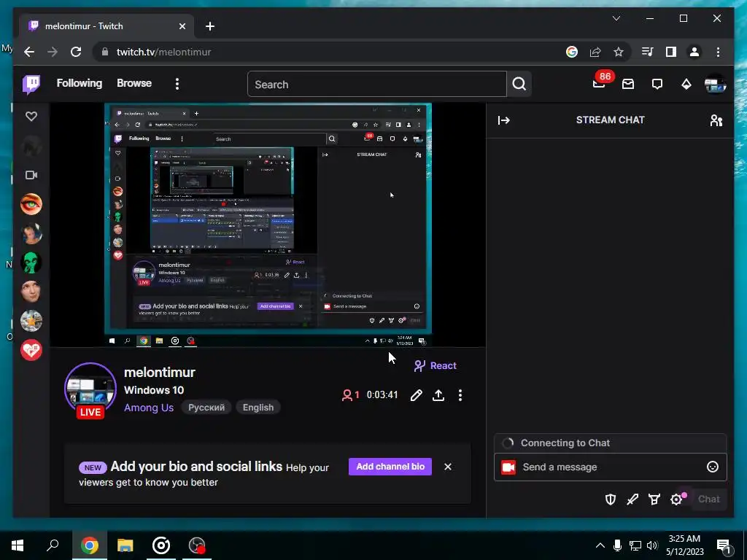Open the three-dot menu beside Browse
This screenshot has width=747, height=560.
[x=177, y=85]
